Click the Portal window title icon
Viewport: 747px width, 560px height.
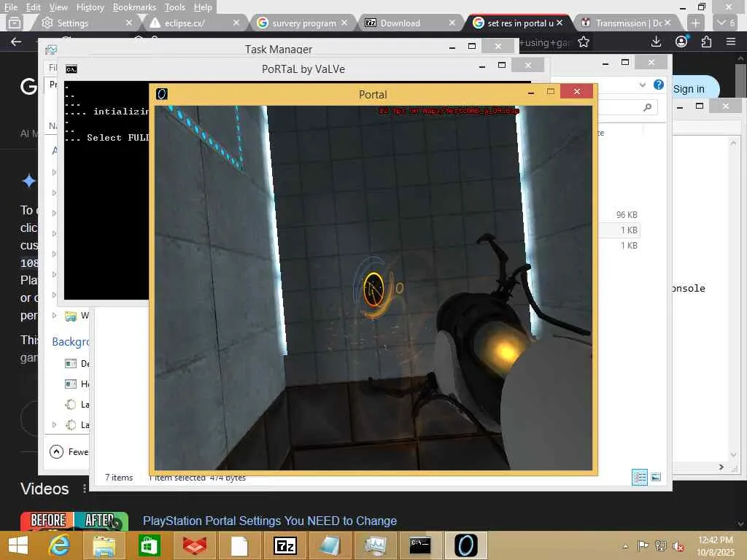162,94
